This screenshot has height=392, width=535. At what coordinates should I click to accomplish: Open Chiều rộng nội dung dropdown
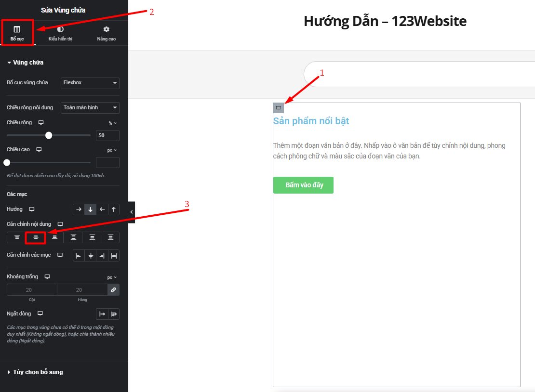click(90, 108)
